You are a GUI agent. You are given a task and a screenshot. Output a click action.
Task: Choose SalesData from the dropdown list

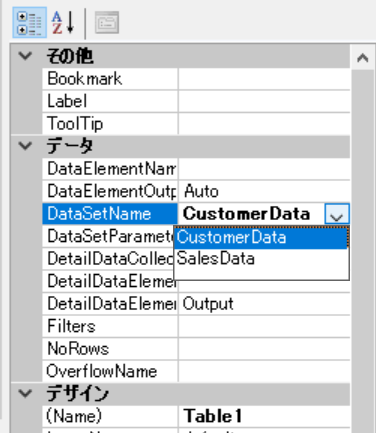(261, 259)
